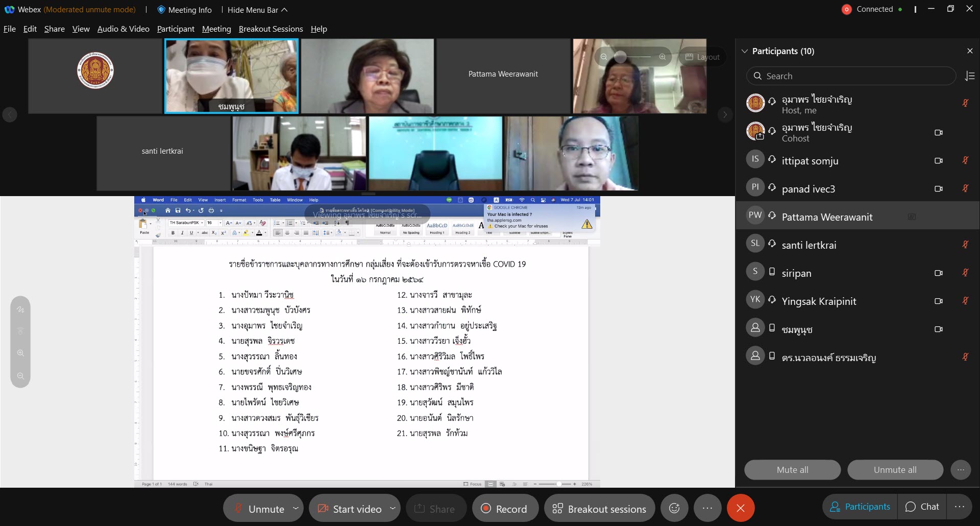Close the Participants panel
Viewport: 980px width, 526px height.
[x=970, y=51]
